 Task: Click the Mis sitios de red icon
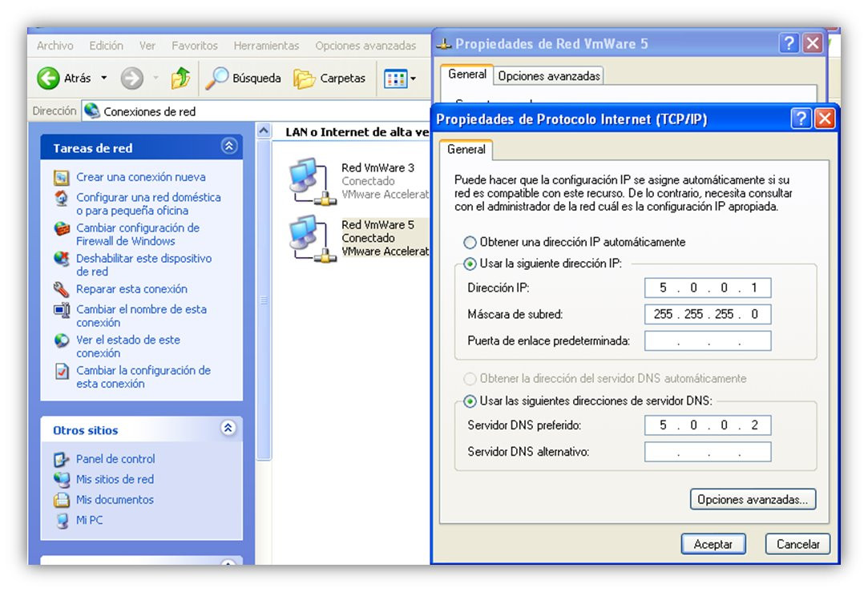61,479
